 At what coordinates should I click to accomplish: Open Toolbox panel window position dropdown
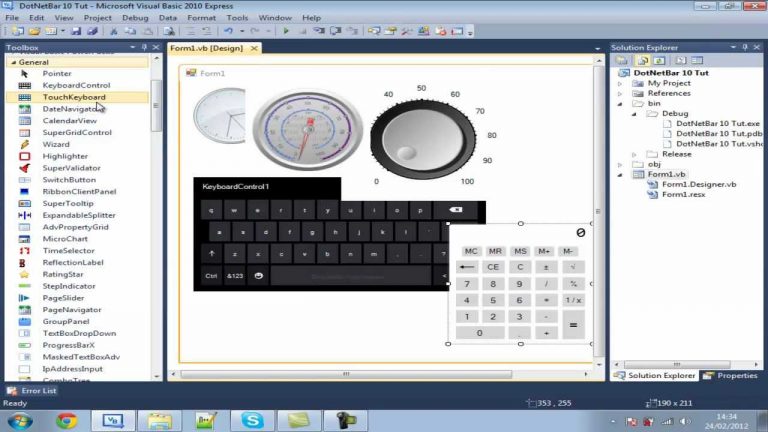pos(132,47)
